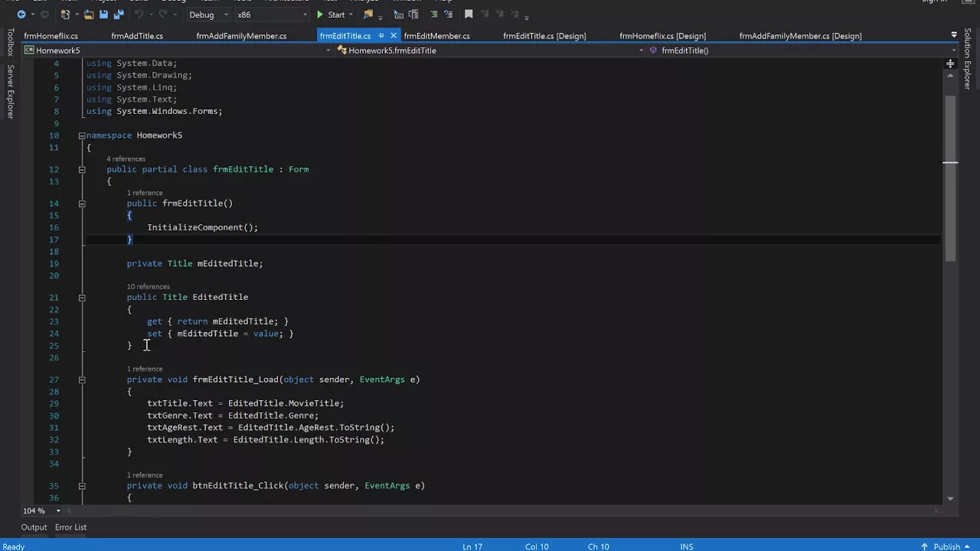The width and height of the screenshot is (980, 551).
Task: Create a new project via toolbar icon
Action: (x=67, y=15)
